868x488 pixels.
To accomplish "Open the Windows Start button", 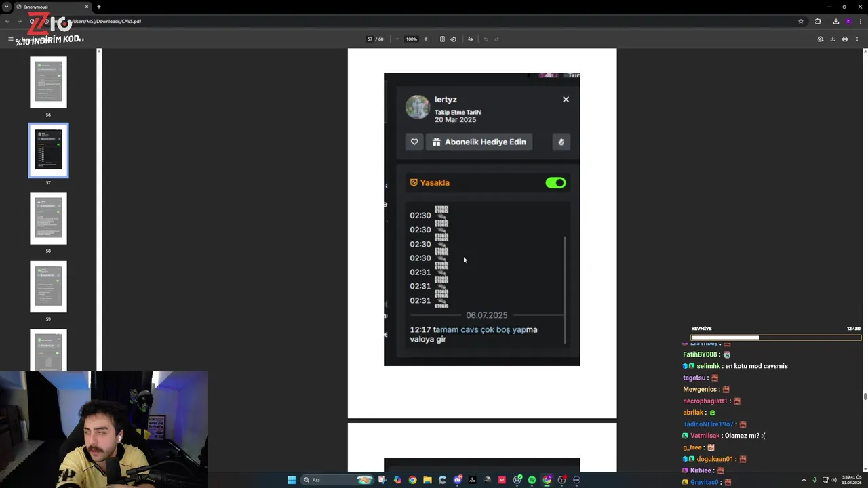I will (x=292, y=480).
